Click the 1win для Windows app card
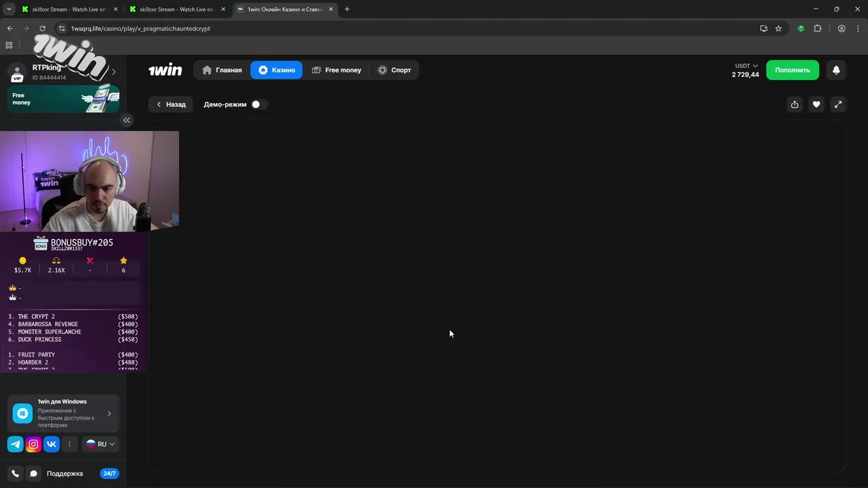Viewport: 868px width, 488px height. 63,413
